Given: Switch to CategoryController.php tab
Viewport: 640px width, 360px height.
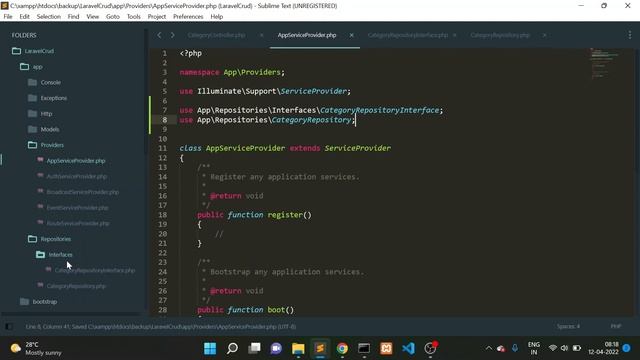Looking at the screenshot, I should [x=216, y=36].
